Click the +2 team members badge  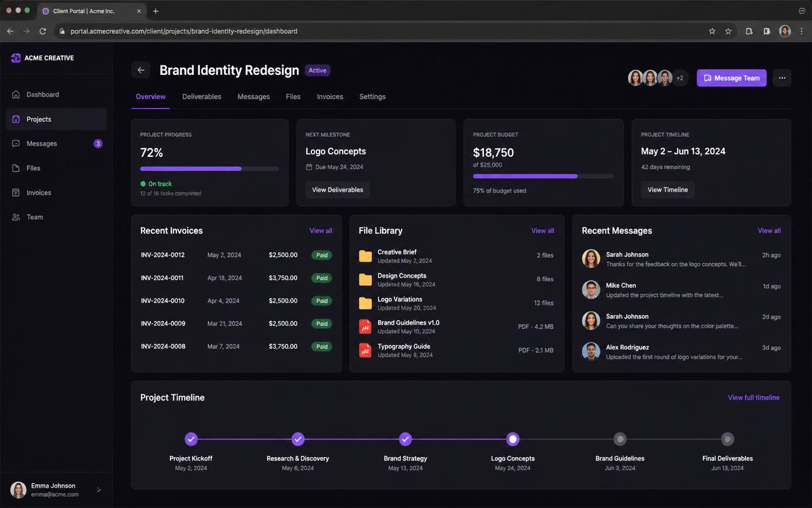coord(679,78)
